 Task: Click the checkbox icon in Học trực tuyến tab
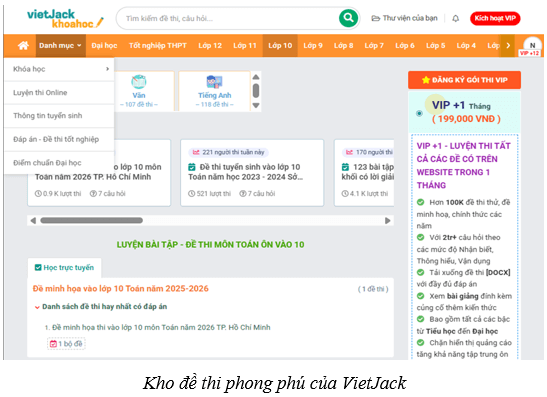click(38, 268)
